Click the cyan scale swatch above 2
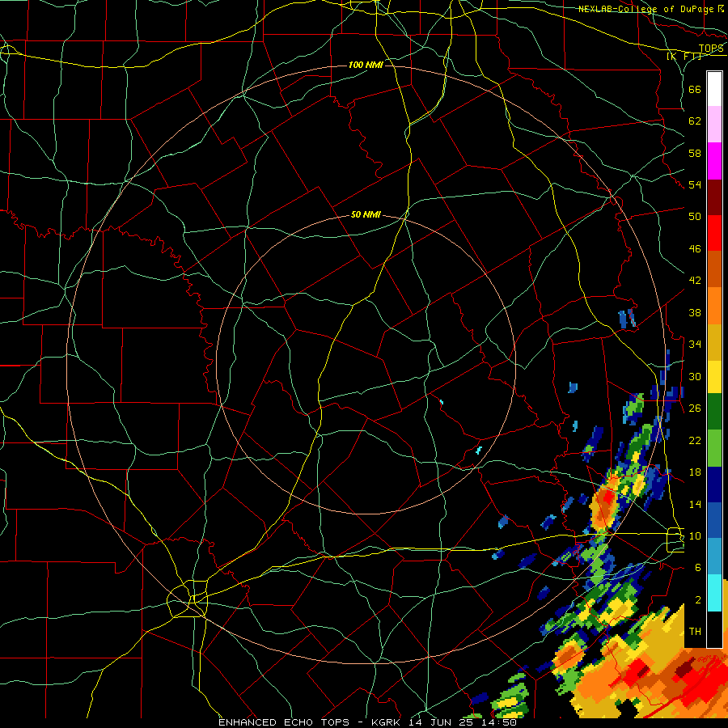The height and width of the screenshot is (728, 728). coord(714,593)
